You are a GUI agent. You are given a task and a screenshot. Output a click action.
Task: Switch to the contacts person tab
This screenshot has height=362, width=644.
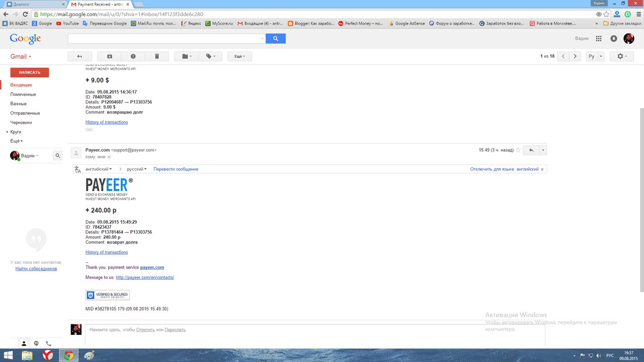tap(24, 344)
